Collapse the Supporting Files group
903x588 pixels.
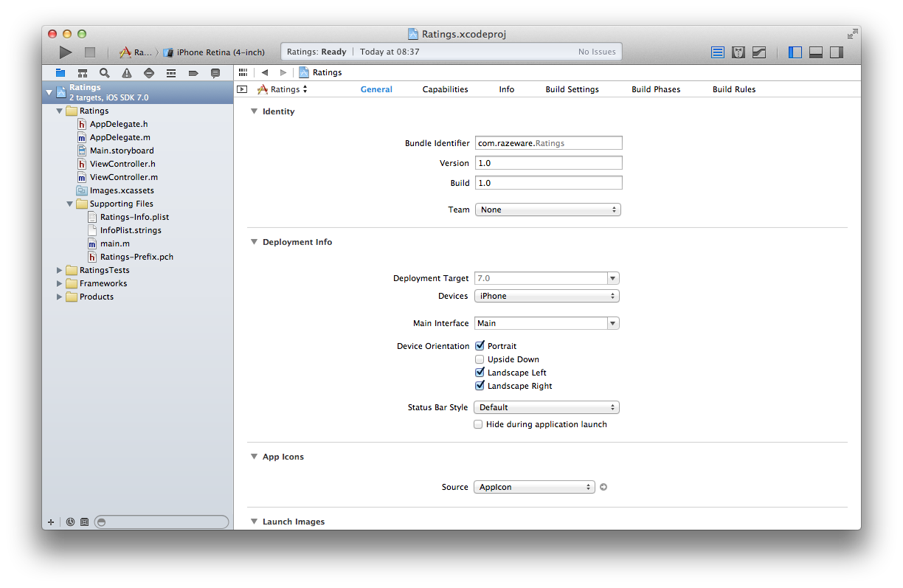(70, 204)
